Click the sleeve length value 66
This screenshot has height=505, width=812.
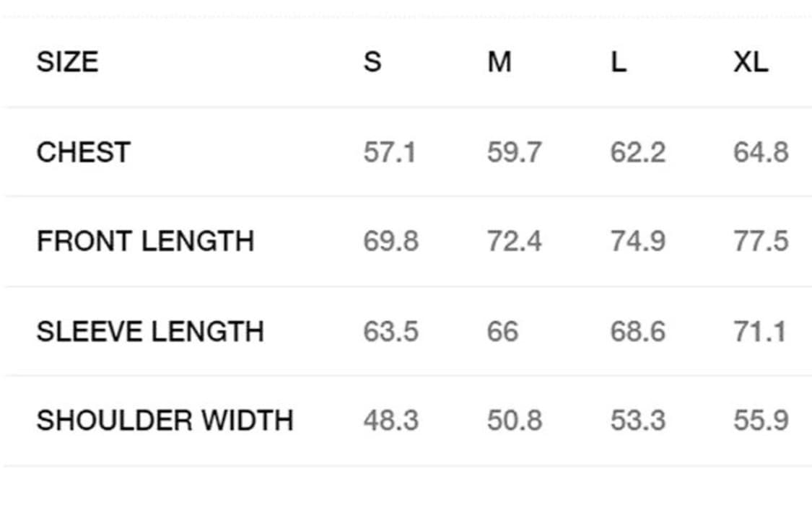tap(502, 331)
